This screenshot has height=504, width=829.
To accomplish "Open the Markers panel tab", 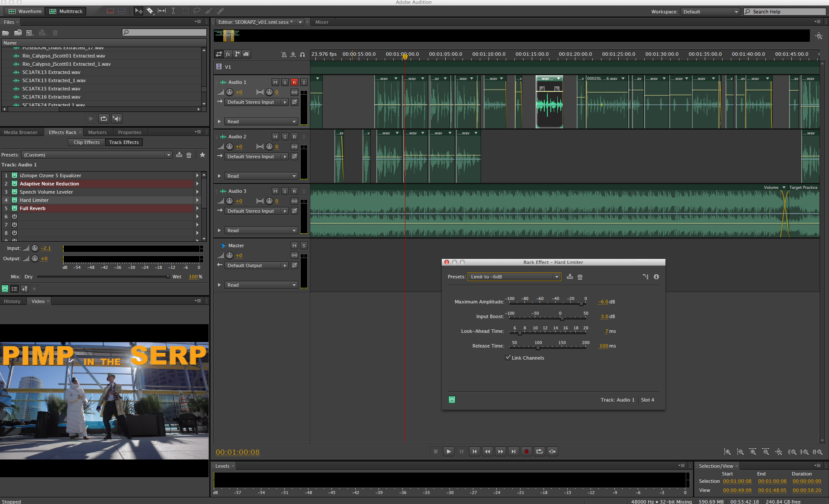I will [x=97, y=132].
